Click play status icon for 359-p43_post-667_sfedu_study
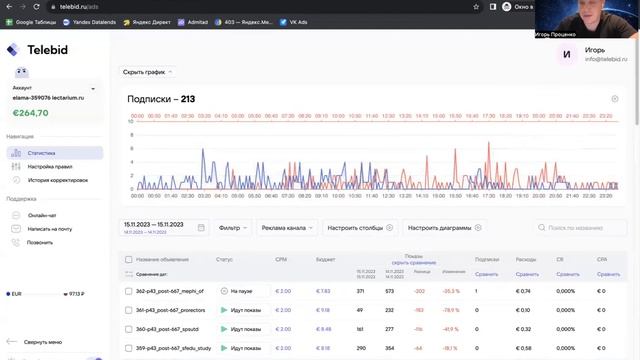Image resolution: width=640 pixels, height=360 pixels. 224,348
